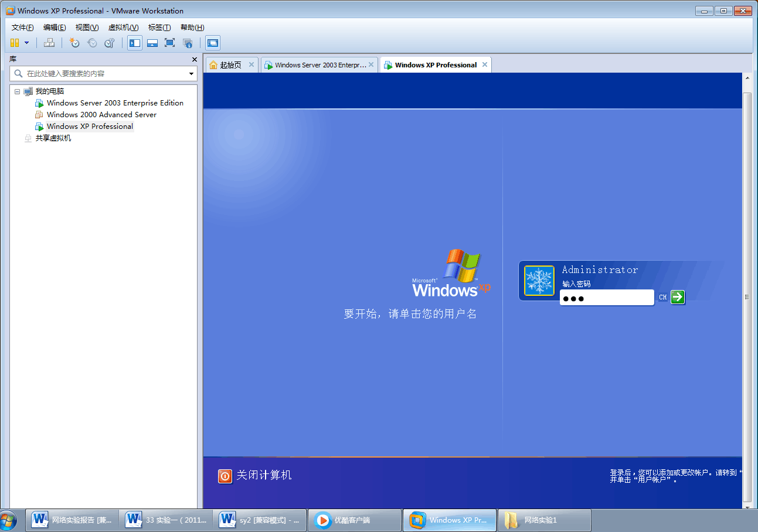
Task: Open 网络实验报告 Word taskbar item
Action: tap(73, 520)
